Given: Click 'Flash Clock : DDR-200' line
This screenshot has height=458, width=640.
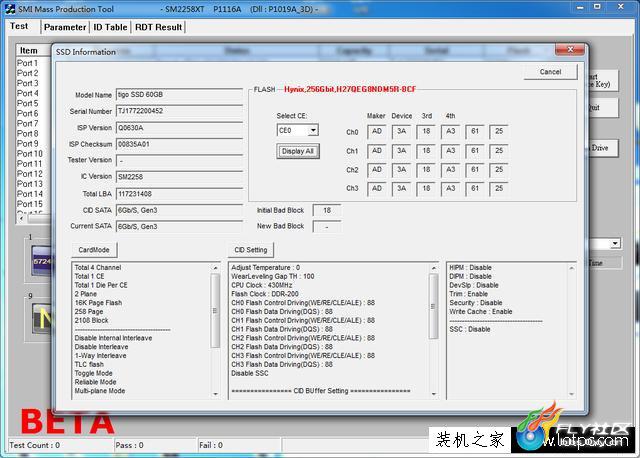Looking at the screenshot, I should (x=265, y=294).
